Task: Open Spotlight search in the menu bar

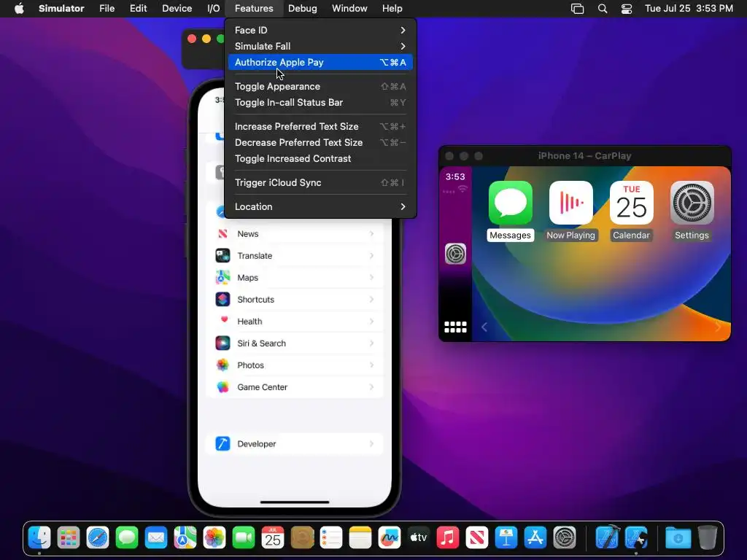Action: point(602,9)
